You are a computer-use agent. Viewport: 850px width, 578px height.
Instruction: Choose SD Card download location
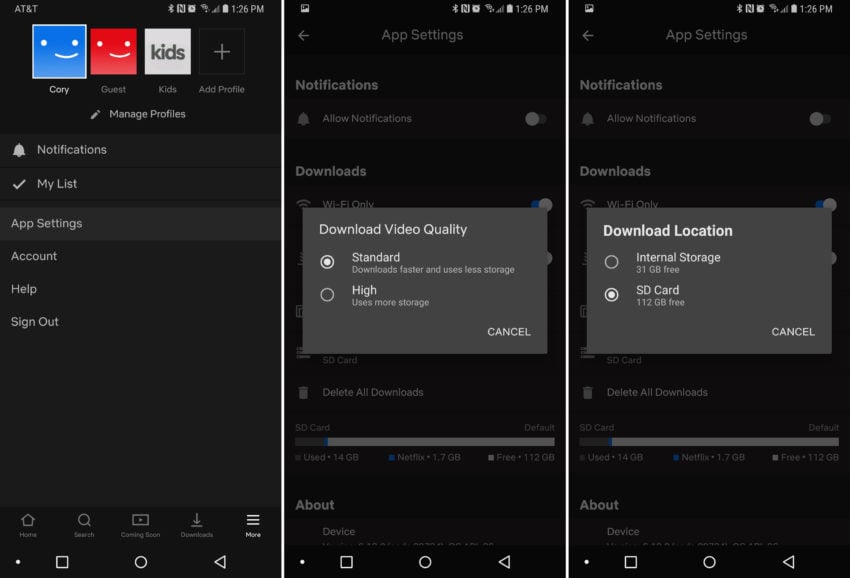[709, 295]
